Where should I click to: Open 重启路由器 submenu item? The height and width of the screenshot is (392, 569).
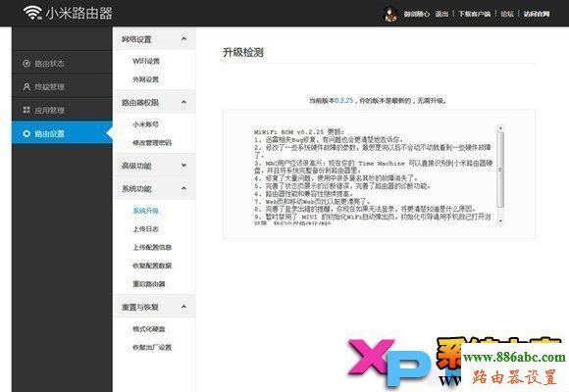149,283
